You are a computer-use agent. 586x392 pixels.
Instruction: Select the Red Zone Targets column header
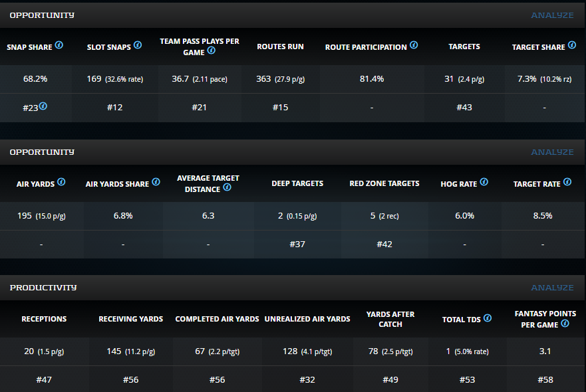[x=384, y=183]
